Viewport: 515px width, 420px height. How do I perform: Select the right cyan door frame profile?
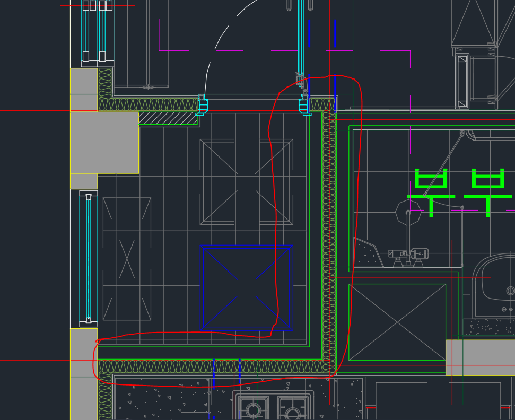tap(304, 106)
